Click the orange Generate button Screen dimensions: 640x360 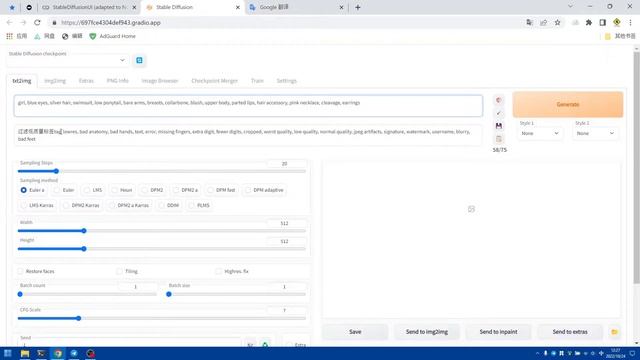point(568,104)
